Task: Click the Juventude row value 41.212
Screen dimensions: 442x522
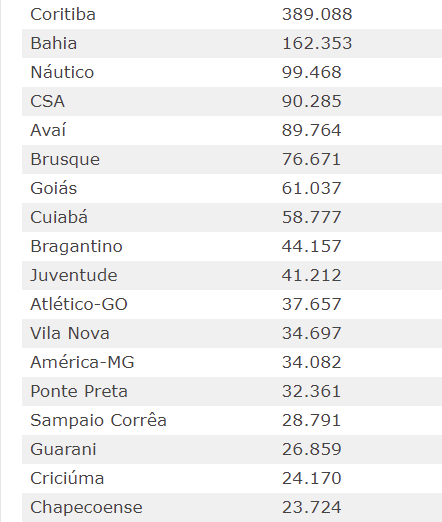Action: pos(312,275)
